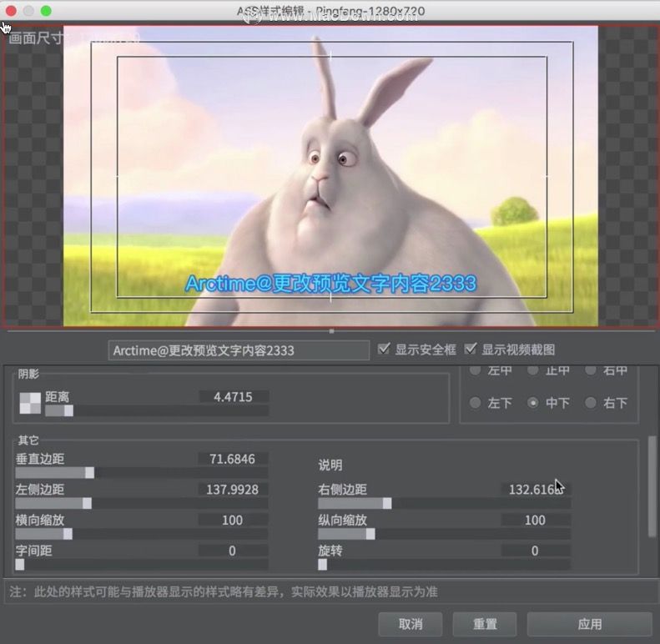Select the 中下 alignment radio button
The image size is (660, 644).
pos(533,403)
